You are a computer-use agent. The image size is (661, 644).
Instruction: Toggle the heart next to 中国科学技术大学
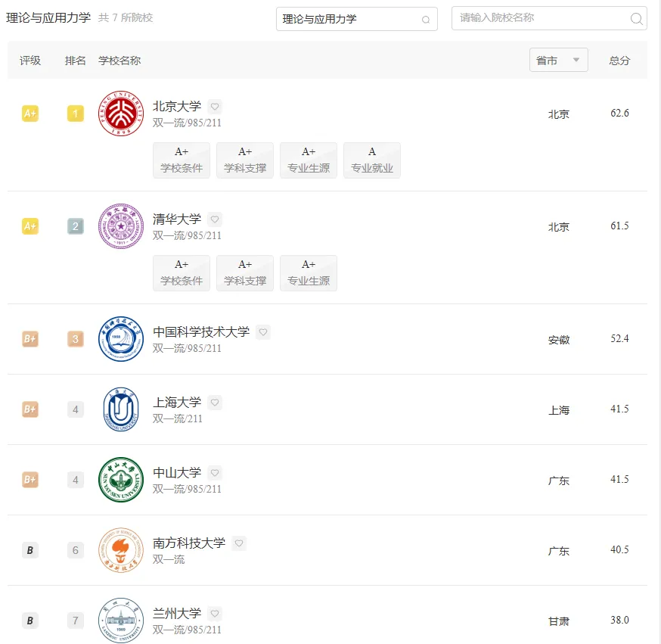coord(263,332)
